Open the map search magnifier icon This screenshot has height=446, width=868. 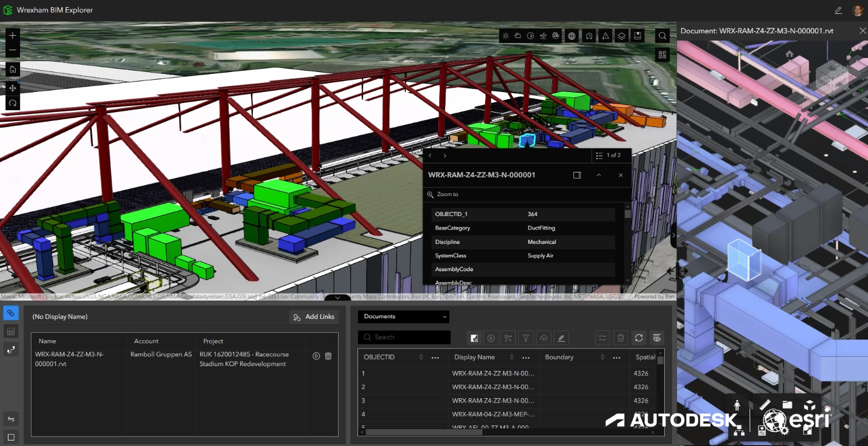tap(662, 36)
